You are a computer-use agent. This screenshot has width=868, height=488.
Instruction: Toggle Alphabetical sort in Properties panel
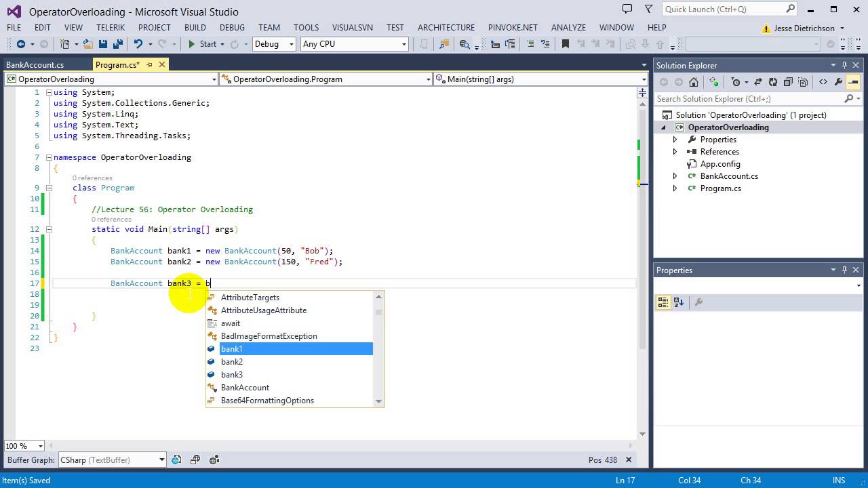coord(679,302)
